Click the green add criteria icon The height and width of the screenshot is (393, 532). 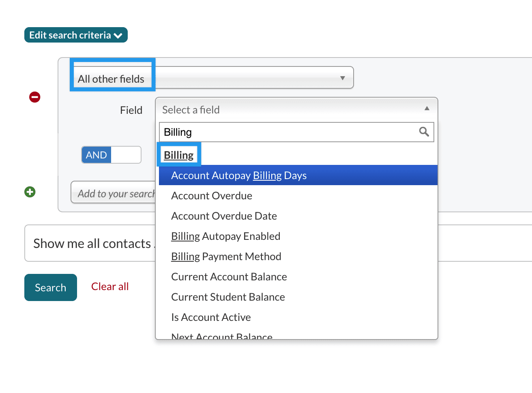[x=30, y=192]
